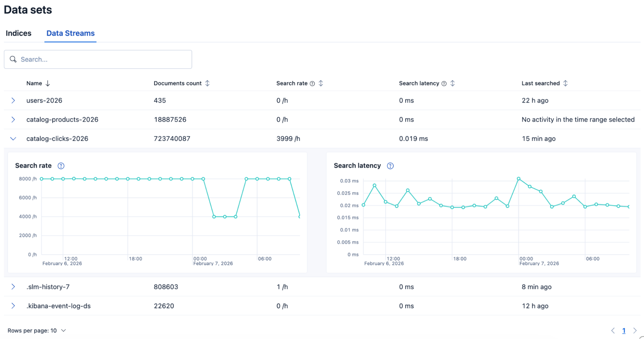The image size is (644, 339).
Task: Open the Search latency column help icon
Action: pos(444,83)
